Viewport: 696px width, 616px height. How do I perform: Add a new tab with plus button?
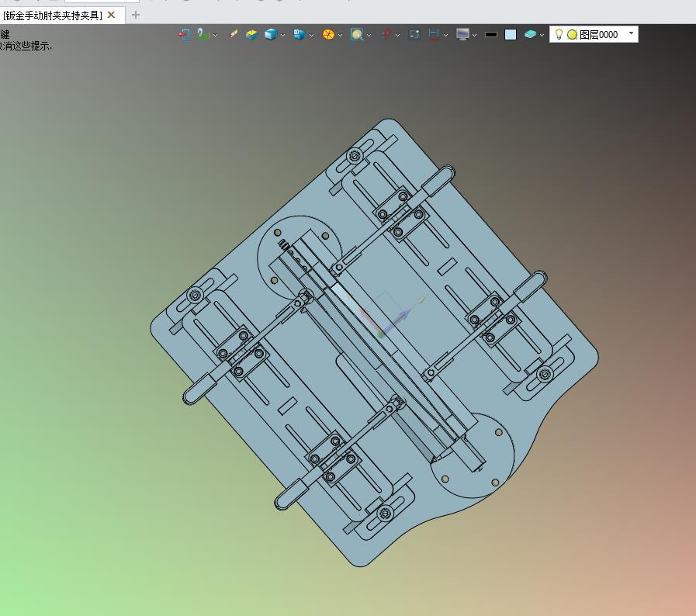(136, 15)
